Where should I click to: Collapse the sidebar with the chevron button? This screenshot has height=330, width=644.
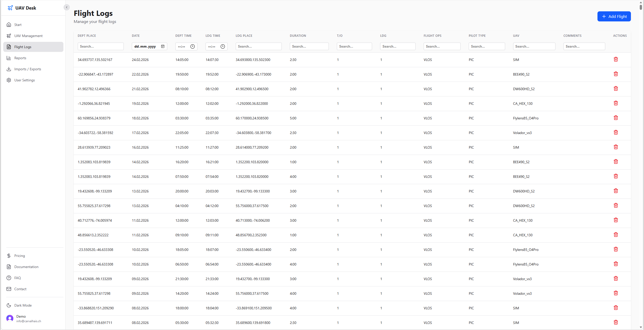[67, 7]
